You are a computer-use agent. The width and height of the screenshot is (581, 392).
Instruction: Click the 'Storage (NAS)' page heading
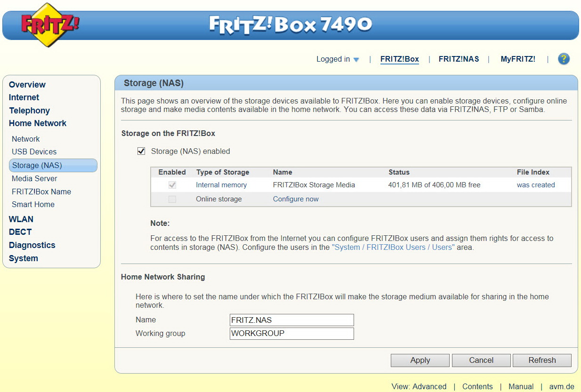point(153,83)
